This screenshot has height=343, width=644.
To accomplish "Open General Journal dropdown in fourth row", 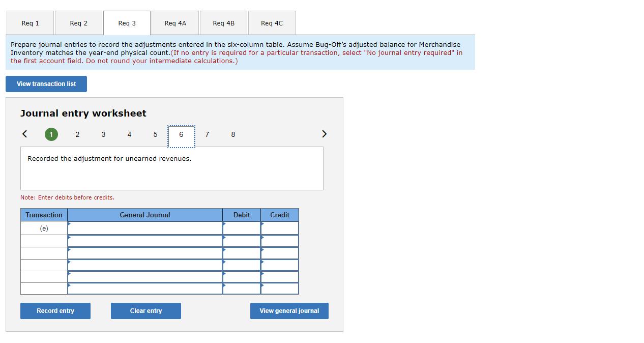I will (x=145, y=265).
